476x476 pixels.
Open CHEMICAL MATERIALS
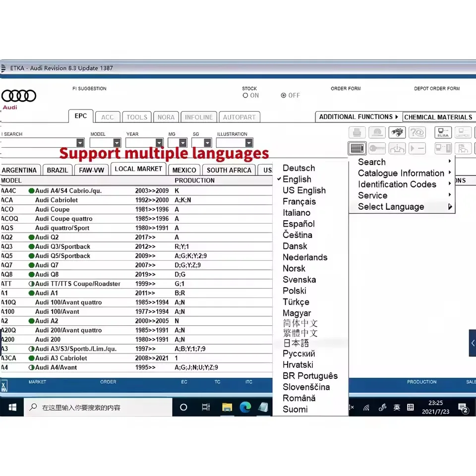[x=438, y=117]
